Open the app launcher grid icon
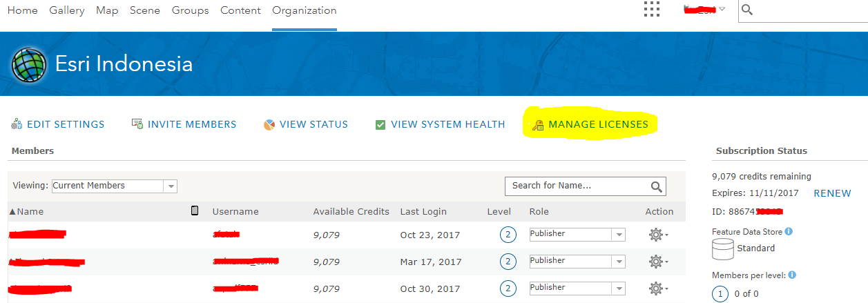Image resolution: width=868 pixels, height=303 pixels. pos(651,10)
